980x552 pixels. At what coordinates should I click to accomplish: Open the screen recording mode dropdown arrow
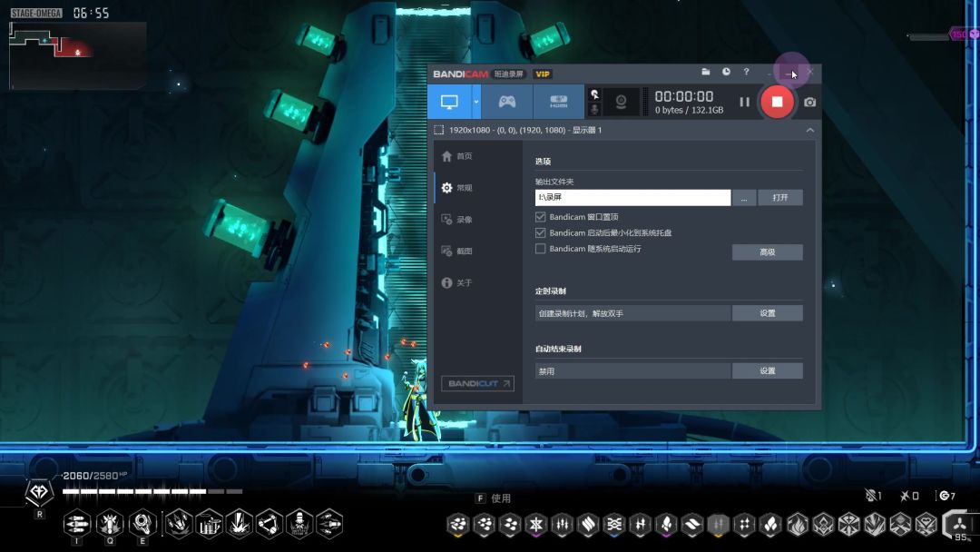click(475, 102)
